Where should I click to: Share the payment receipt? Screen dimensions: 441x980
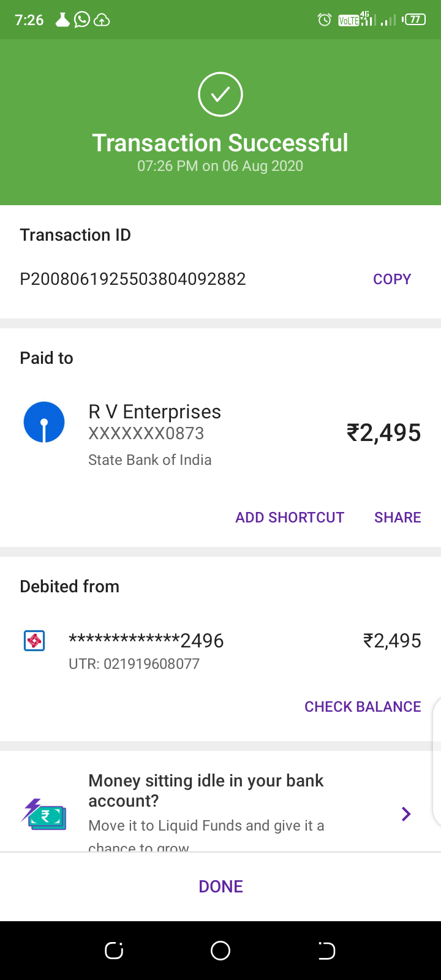[x=398, y=518]
